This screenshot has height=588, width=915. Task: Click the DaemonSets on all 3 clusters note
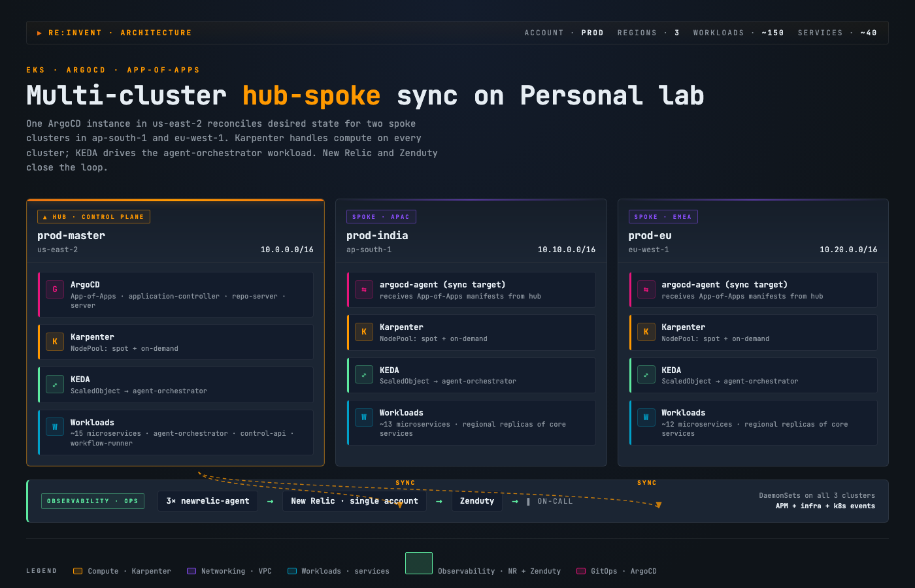(817, 496)
